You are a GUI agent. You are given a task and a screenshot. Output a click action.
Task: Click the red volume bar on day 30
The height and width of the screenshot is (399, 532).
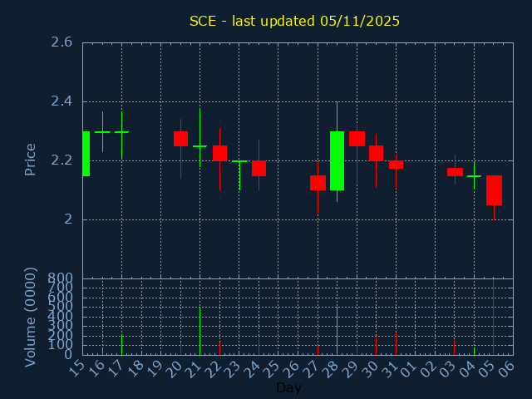[376, 346]
